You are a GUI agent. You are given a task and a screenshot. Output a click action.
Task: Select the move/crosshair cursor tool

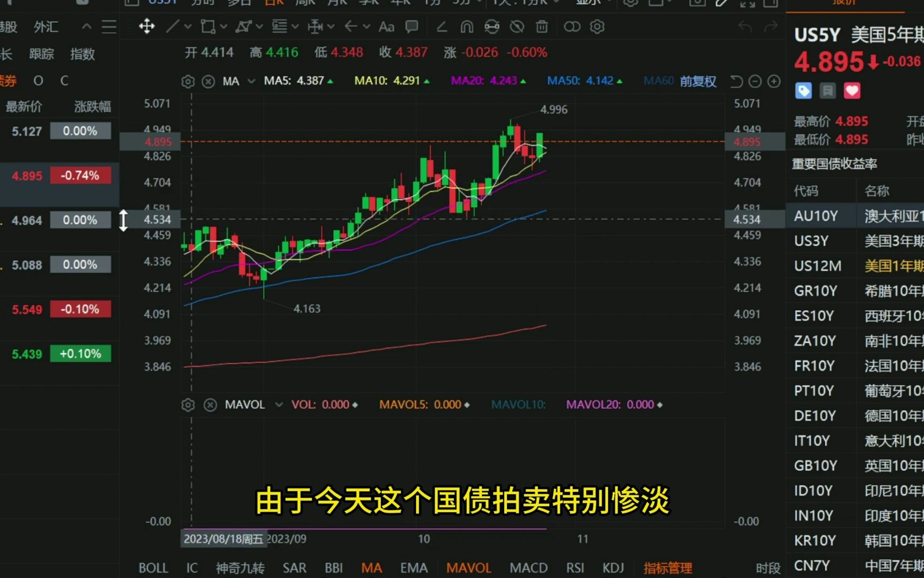click(x=147, y=26)
